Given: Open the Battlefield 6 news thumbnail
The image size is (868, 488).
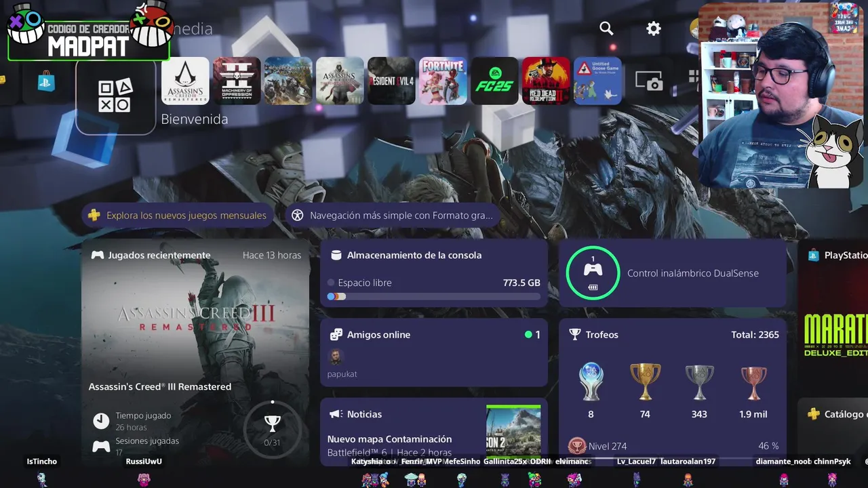Looking at the screenshot, I should [513, 432].
